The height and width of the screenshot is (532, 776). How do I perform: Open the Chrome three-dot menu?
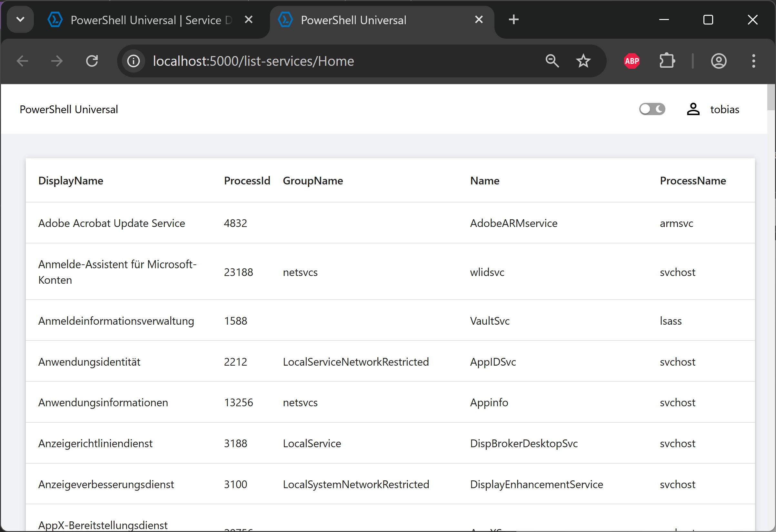pos(753,61)
